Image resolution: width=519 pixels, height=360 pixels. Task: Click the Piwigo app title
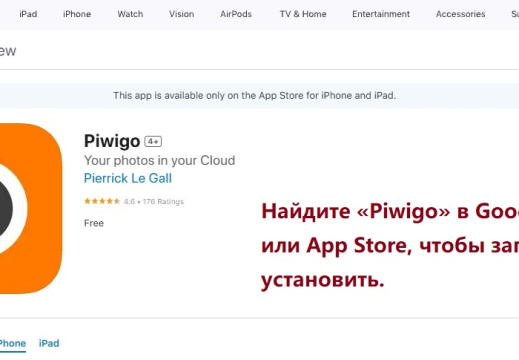[112, 141]
